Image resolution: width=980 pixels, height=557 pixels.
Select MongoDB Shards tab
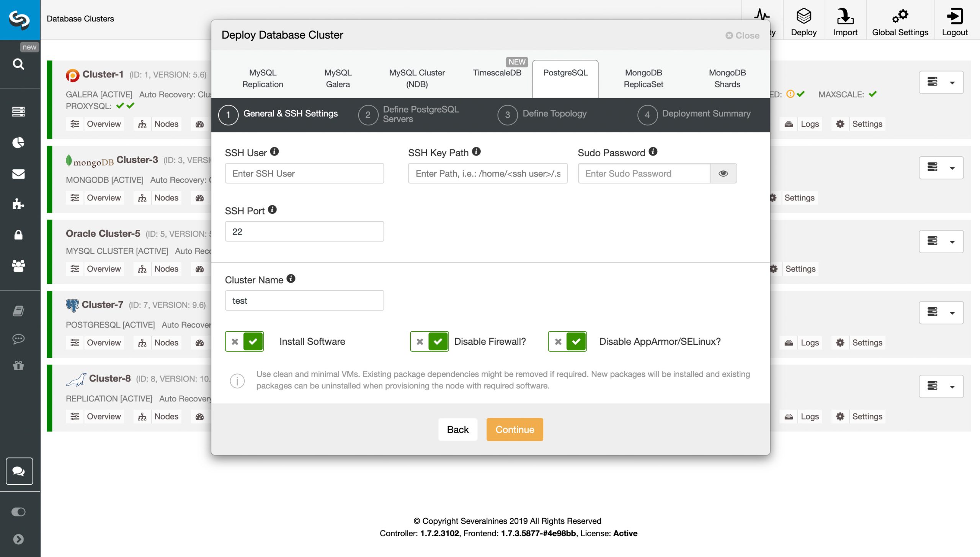[x=727, y=79]
